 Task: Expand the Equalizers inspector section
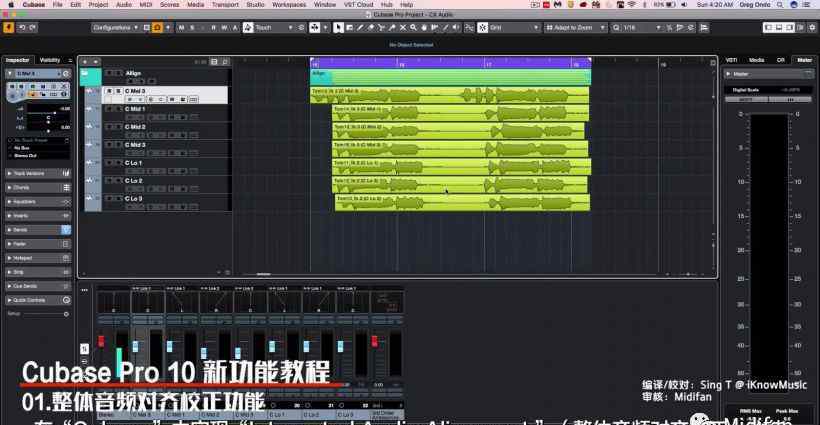tap(9, 202)
